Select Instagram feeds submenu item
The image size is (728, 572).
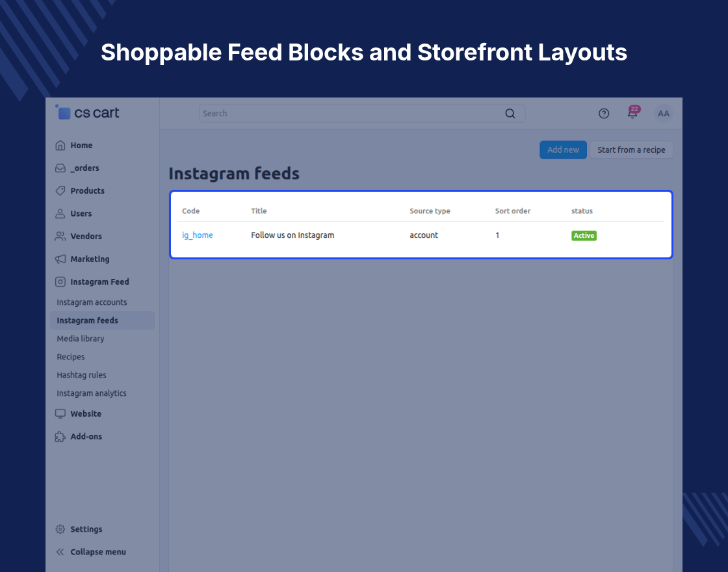coord(102,320)
